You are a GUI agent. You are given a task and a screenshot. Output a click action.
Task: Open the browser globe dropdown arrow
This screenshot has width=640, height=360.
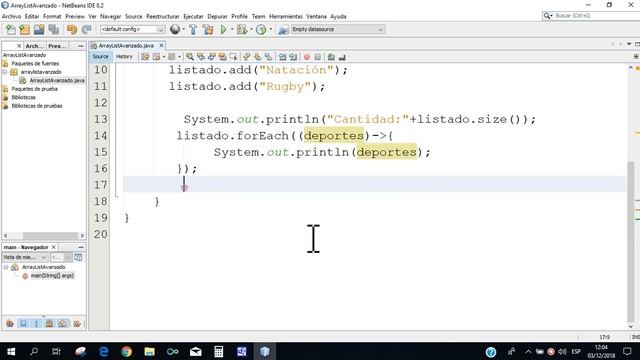click(x=183, y=29)
